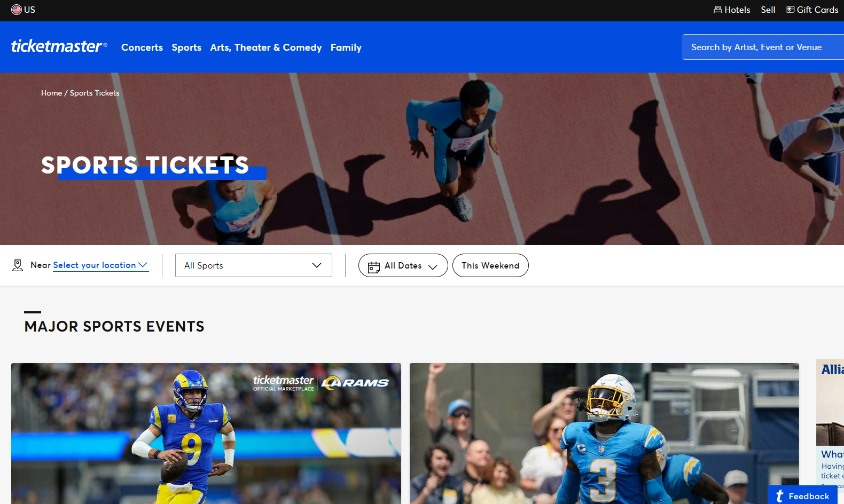The height and width of the screenshot is (504, 844).
Task: Click the hotel bed icon
Action: click(x=718, y=10)
